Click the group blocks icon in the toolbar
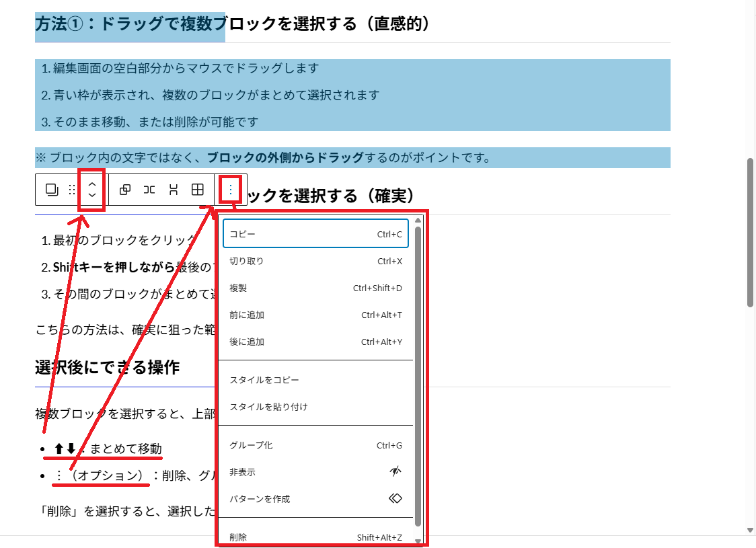The width and height of the screenshot is (756, 548). (124, 190)
